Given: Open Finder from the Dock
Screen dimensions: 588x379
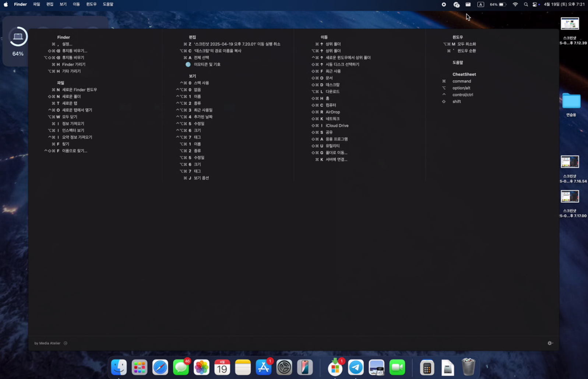Looking at the screenshot, I should coord(119,367).
